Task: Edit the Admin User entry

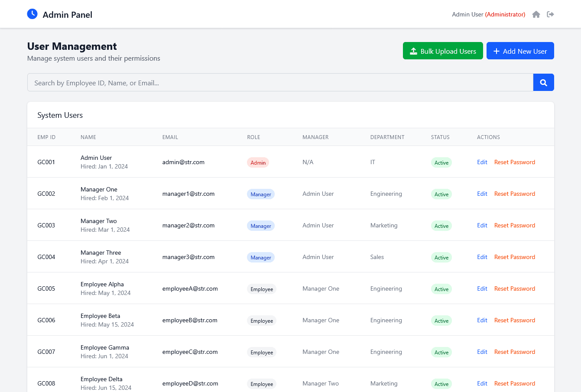Action: click(x=482, y=162)
